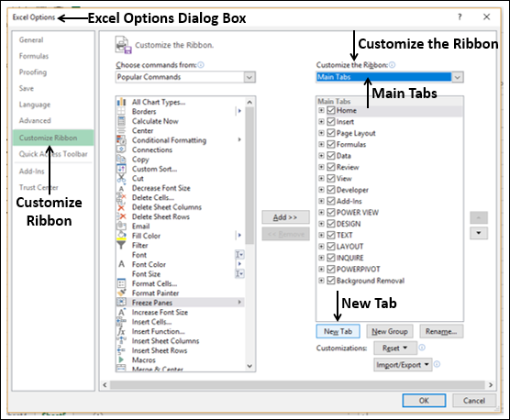The height and width of the screenshot is (420, 510).
Task: Click the Cancel button
Action: tap(474, 401)
